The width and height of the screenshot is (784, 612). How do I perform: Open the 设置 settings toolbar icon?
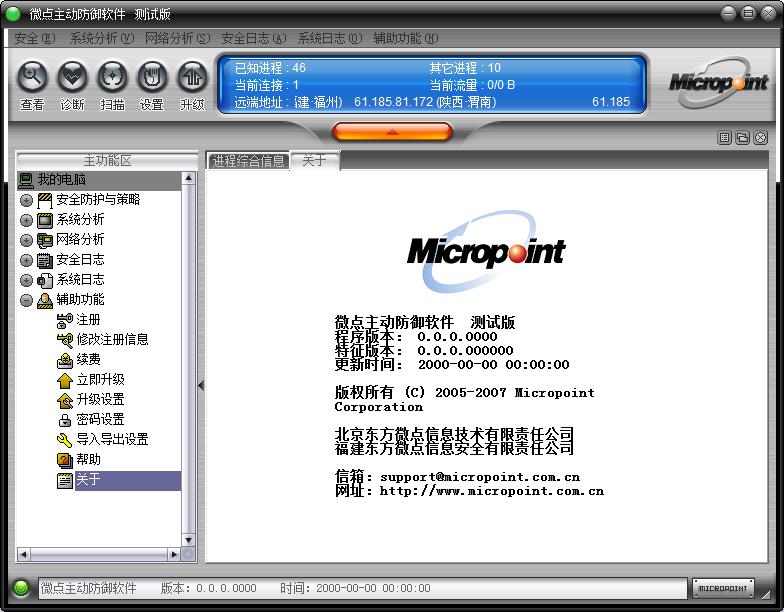pyautogui.click(x=152, y=77)
